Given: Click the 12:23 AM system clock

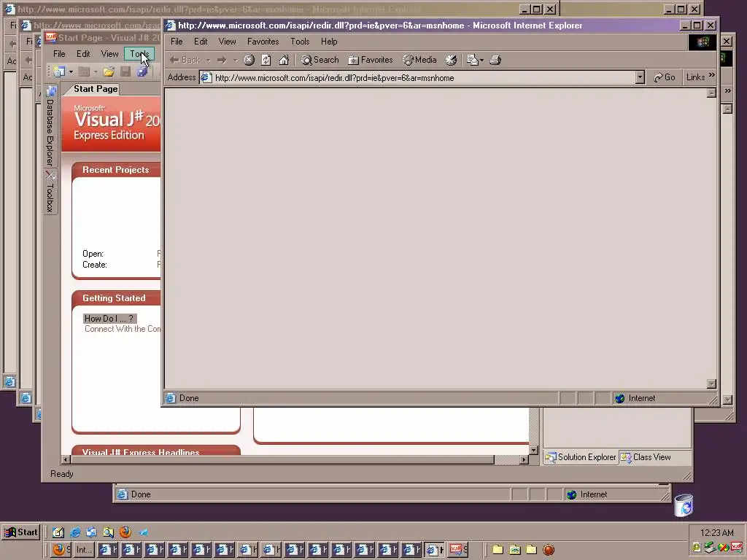Looking at the screenshot, I should click(x=716, y=532).
